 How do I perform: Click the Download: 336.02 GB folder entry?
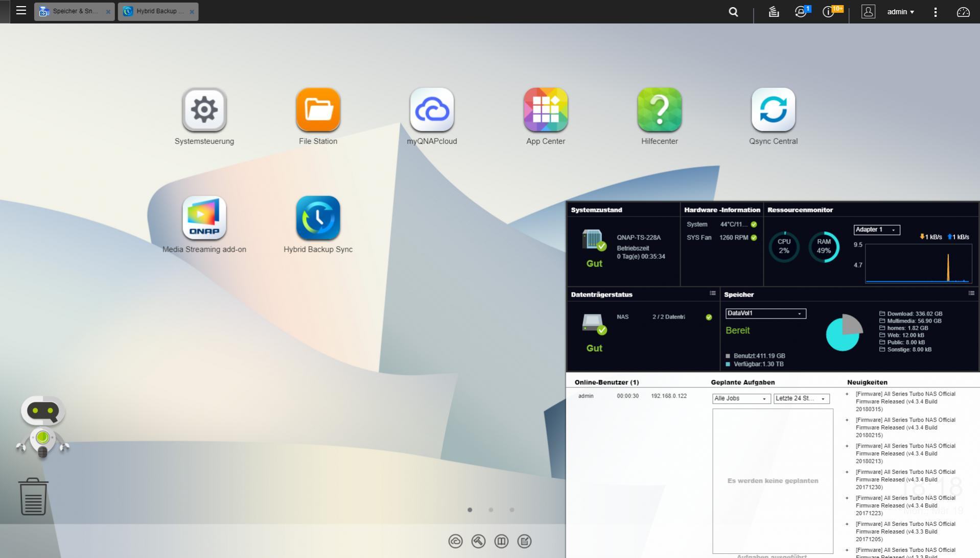[x=911, y=314]
